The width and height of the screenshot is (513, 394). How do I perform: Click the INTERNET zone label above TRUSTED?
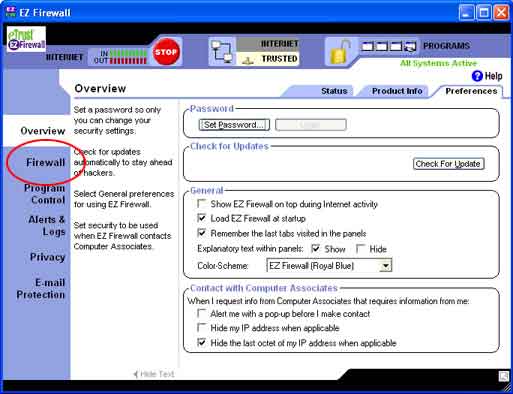pyautogui.click(x=279, y=44)
